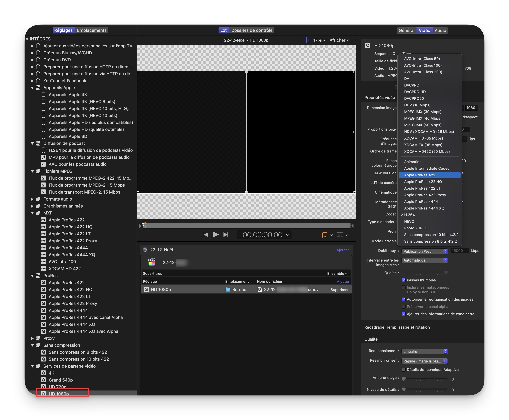This screenshot has height=420, width=509.
Task: Enable Détails de technique Adaptive checkbox
Action: (404, 369)
